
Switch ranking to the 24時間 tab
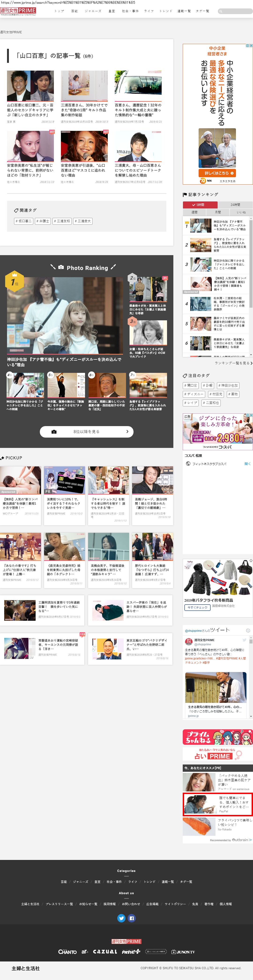(235, 205)
